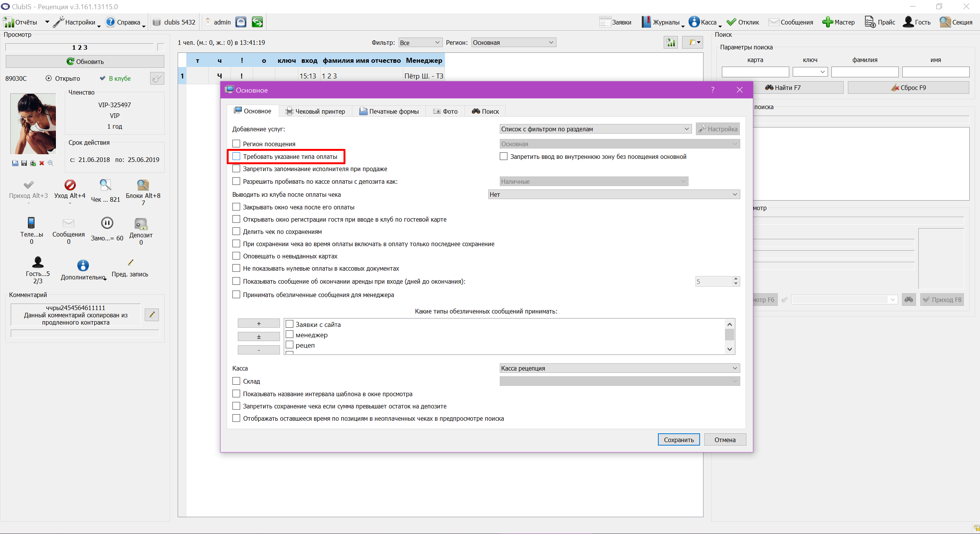Open the Журналы toolbar icon
Viewport: 980px width, 534px height.
coord(646,22)
